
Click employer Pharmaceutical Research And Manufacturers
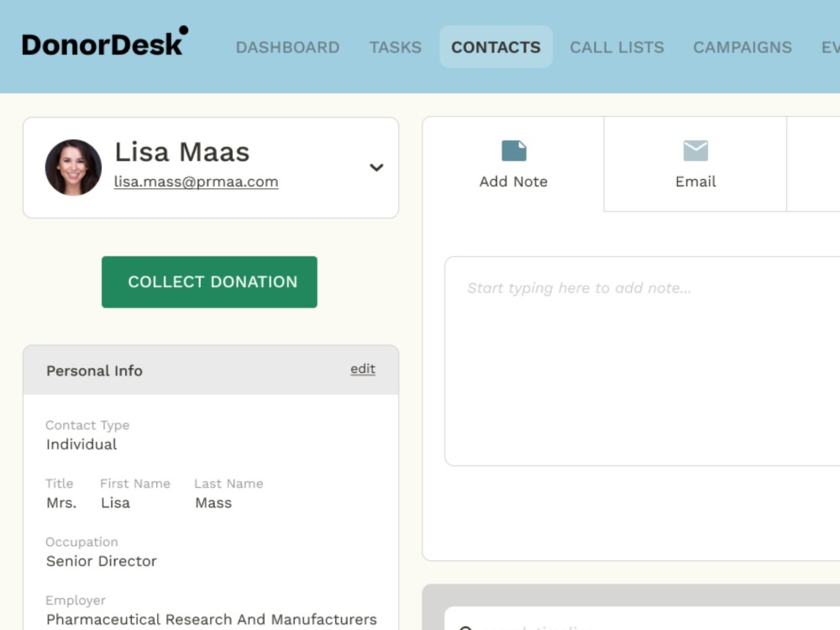[211, 619]
